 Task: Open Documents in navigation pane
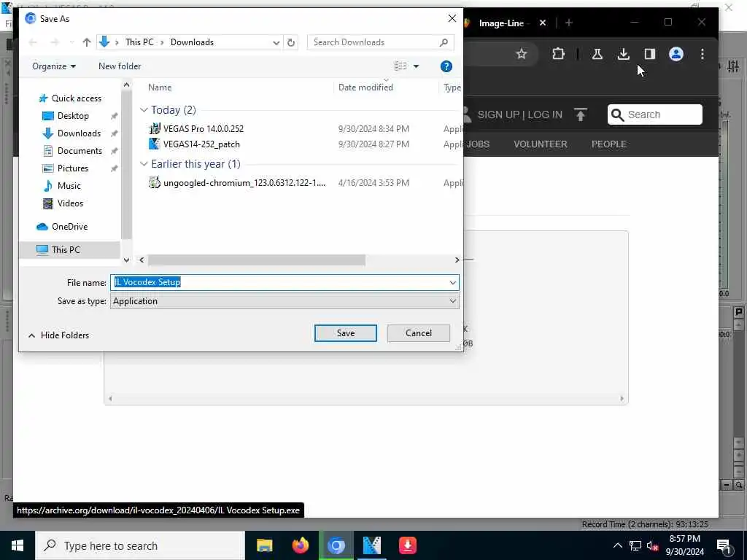pyautogui.click(x=80, y=151)
